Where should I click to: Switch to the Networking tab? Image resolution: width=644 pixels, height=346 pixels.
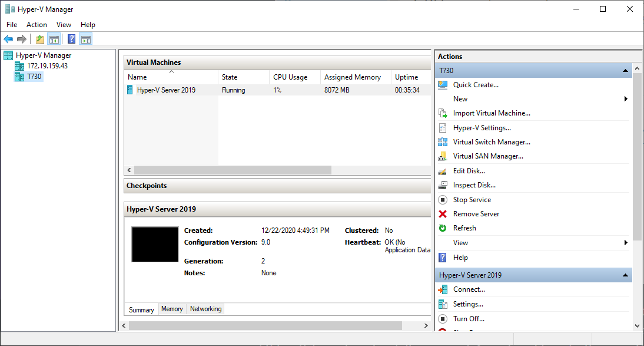click(206, 309)
